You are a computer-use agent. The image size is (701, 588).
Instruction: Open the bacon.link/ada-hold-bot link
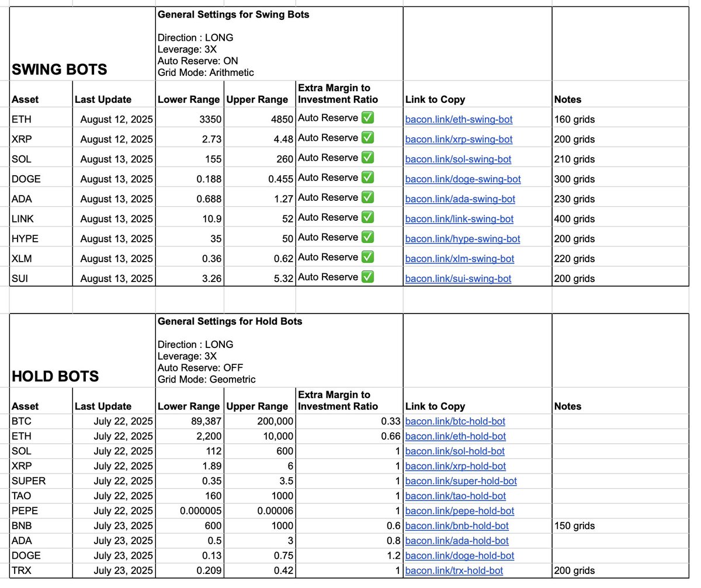[457, 541]
